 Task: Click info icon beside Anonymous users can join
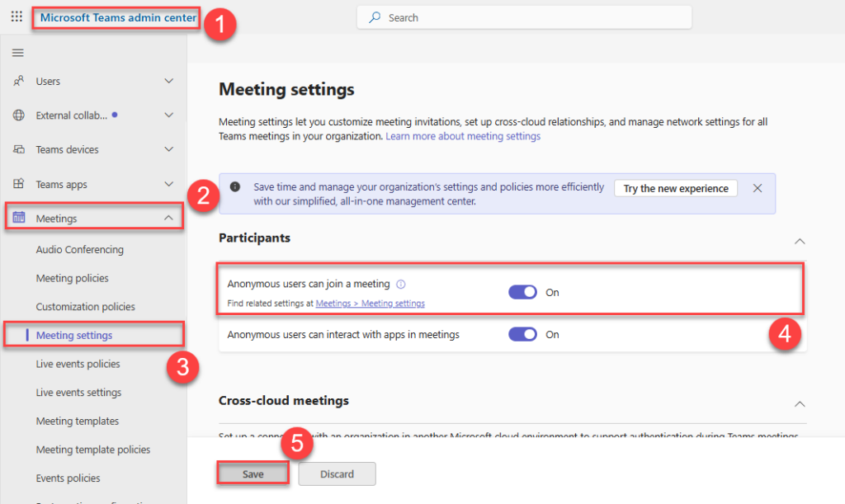401,284
